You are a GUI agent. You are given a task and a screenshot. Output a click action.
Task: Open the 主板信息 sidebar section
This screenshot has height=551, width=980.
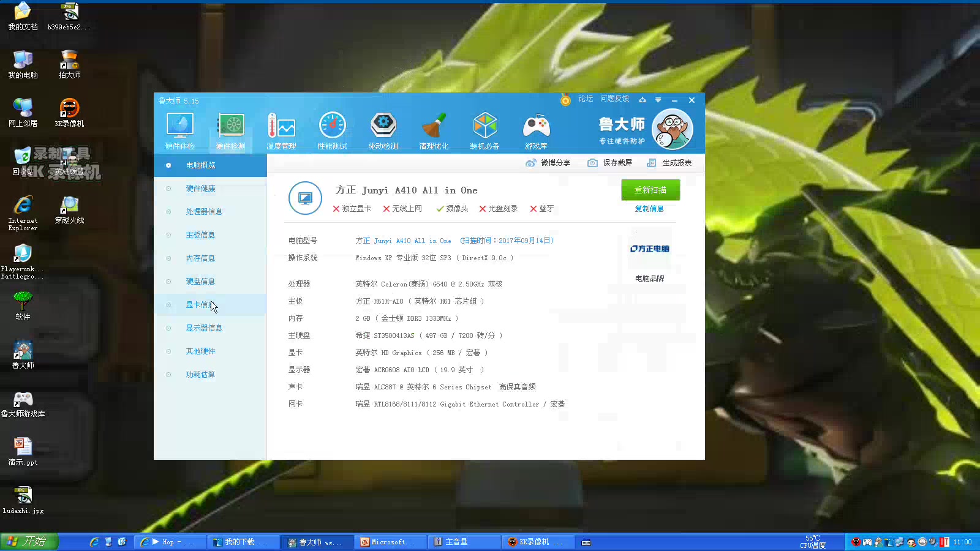tap(210, 235)
